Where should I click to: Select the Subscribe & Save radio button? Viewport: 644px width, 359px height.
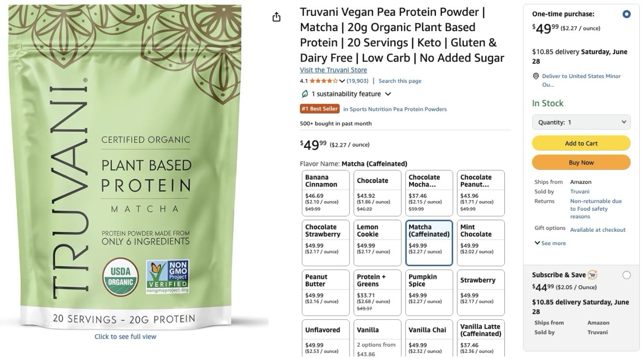627,275
